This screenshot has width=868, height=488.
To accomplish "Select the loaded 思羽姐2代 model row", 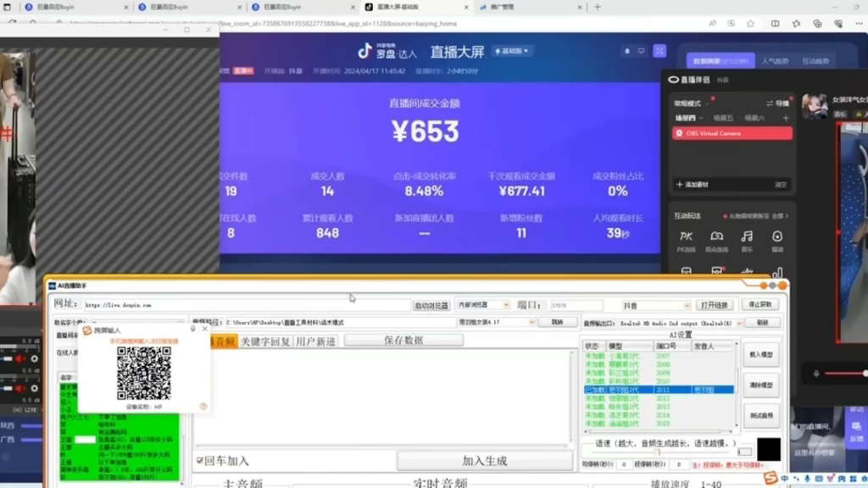I will 657,389.
